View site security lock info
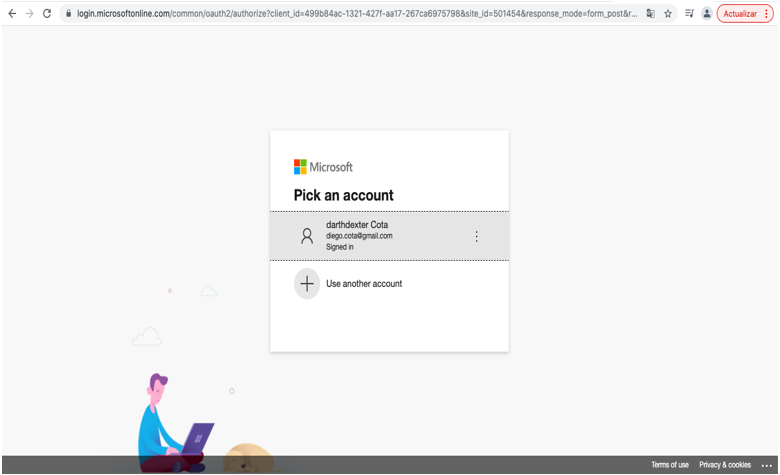 [x=69, y=14]
